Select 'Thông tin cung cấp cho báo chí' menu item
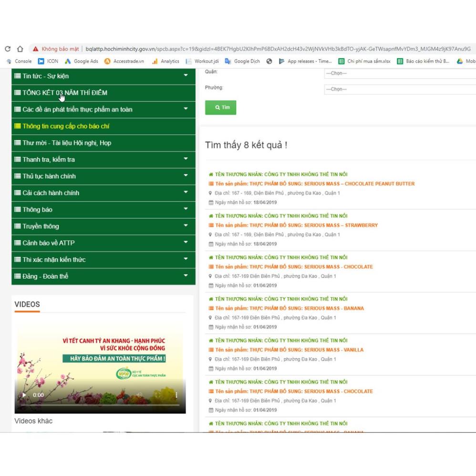 [66, 126]
